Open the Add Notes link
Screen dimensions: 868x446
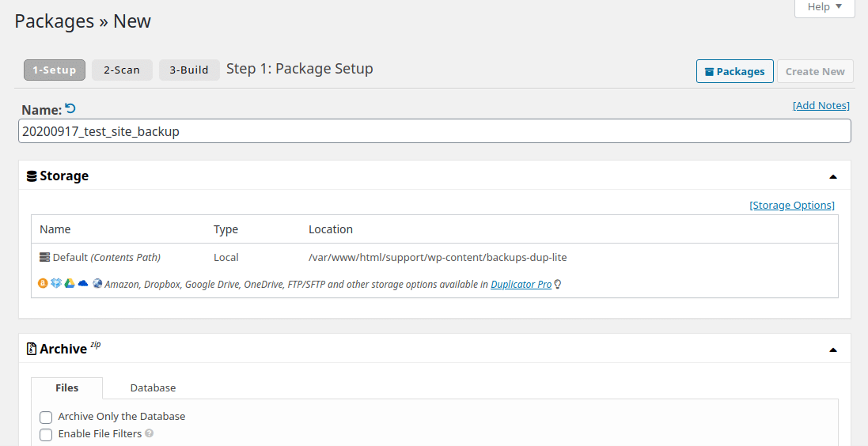[x=821, y=106]
